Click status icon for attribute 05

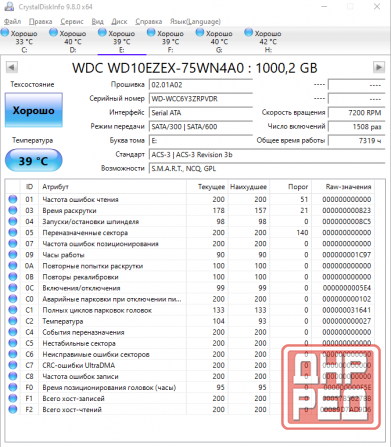[x=13, y=232]
